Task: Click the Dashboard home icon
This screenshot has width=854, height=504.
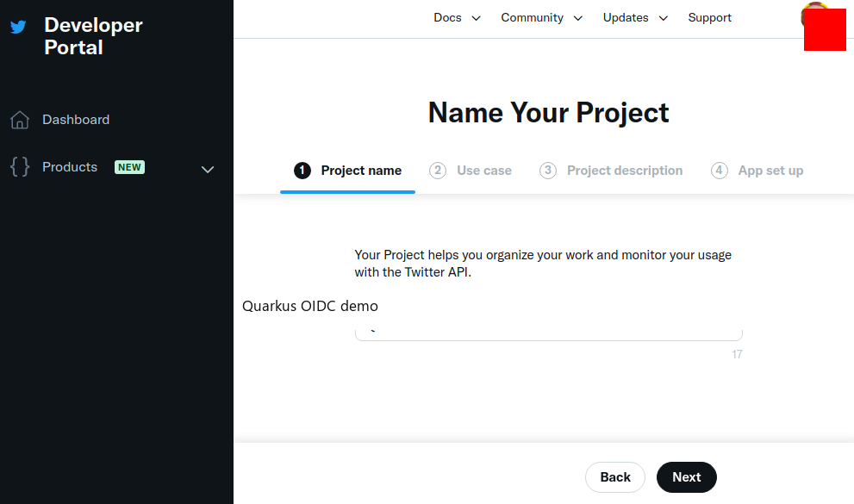Action: pos(20,120)
